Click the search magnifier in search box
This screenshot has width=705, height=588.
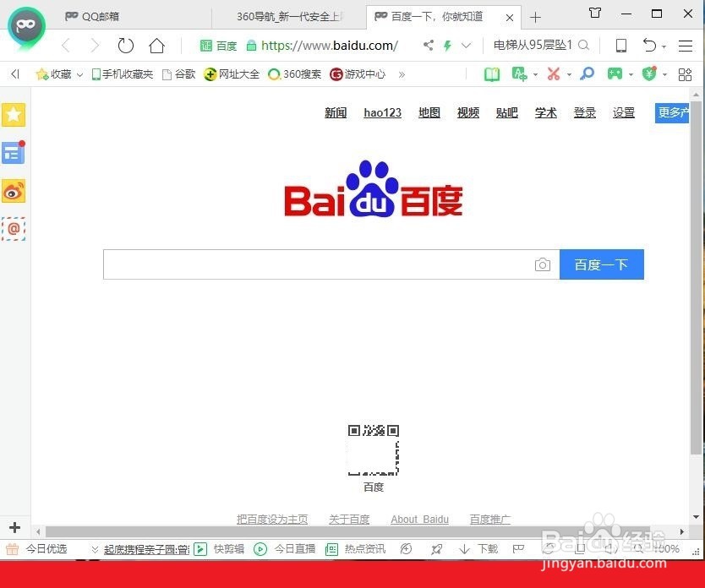pyautogui.click(x=583, y=45)
